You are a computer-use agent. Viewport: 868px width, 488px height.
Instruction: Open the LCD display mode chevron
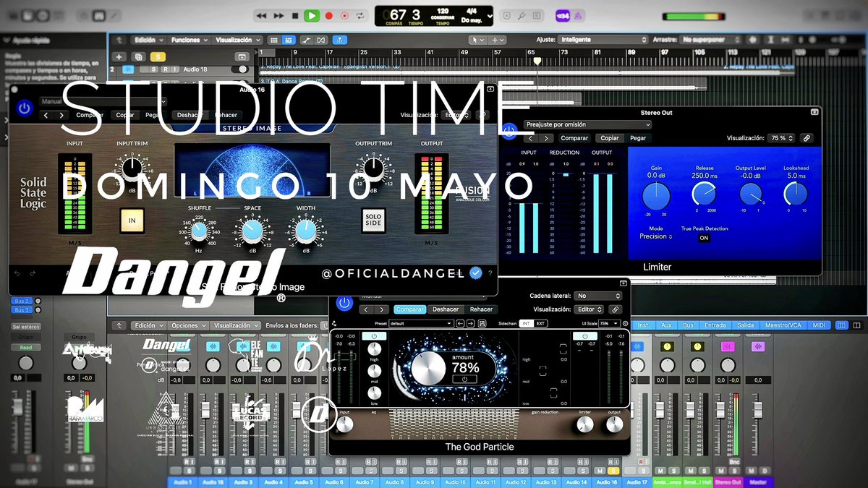488,15
